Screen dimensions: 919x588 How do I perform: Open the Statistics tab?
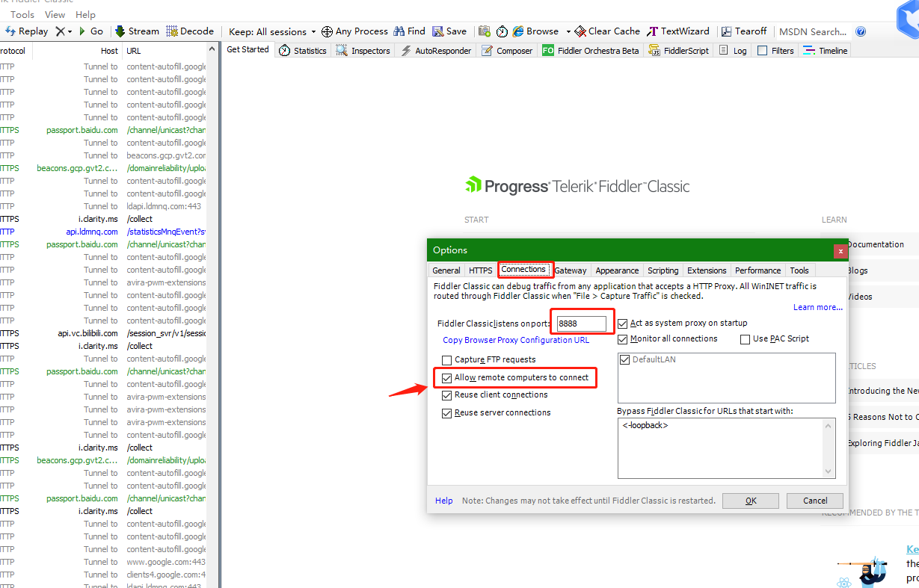303,51
